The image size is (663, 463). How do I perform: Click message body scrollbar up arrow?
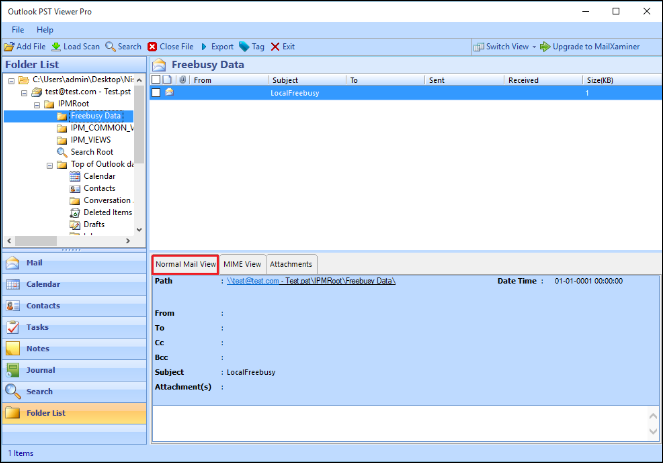pyautogui.click(x=653, y=416)
